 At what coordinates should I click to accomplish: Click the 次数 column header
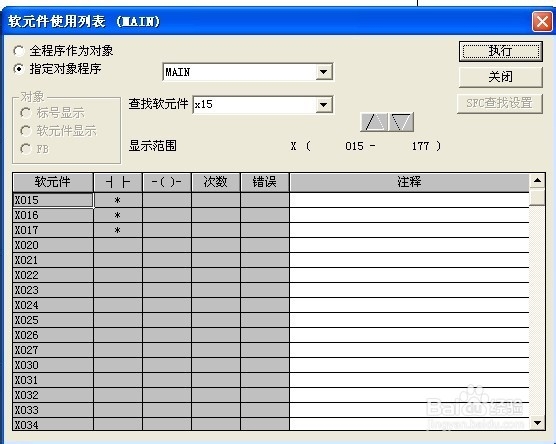click(216, 182)
